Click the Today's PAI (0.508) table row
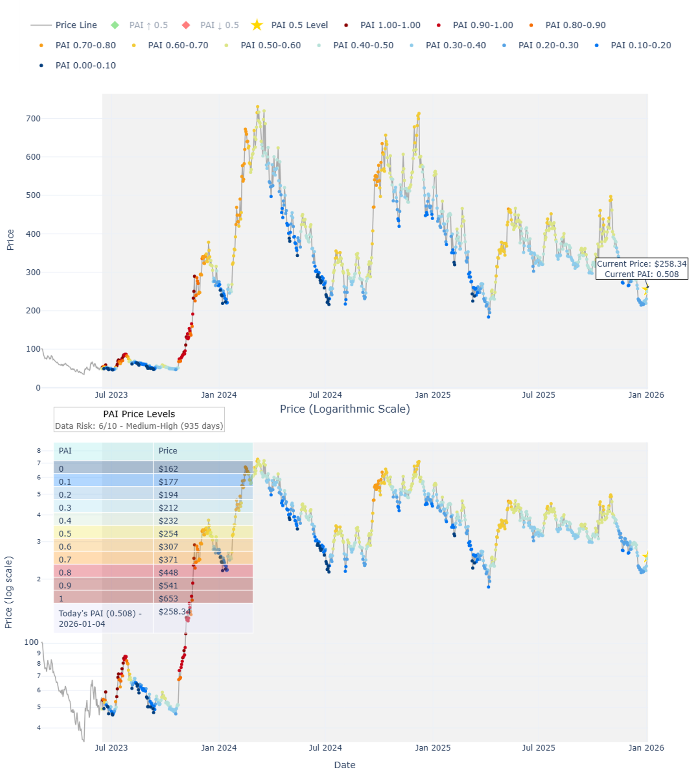Screen dimensions: 700x769 [100, 618]
